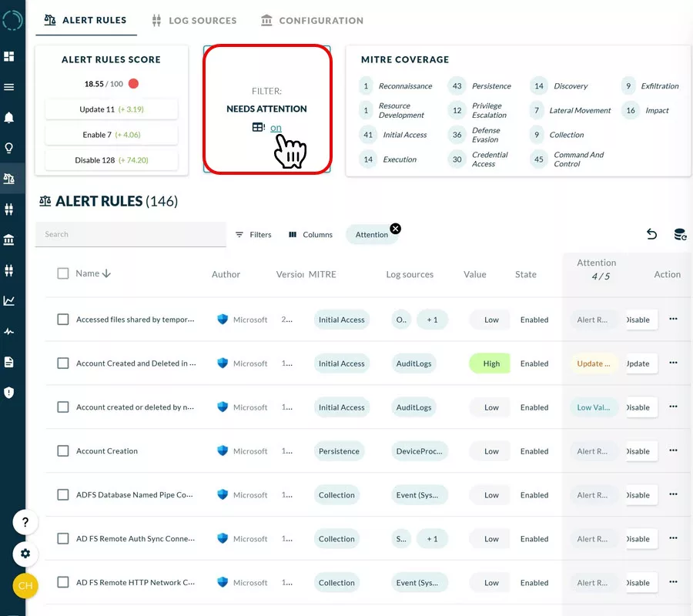693x616 pixels.
Task: Check the Account Created and Deleted in row
Action: [x=63, y=363]
